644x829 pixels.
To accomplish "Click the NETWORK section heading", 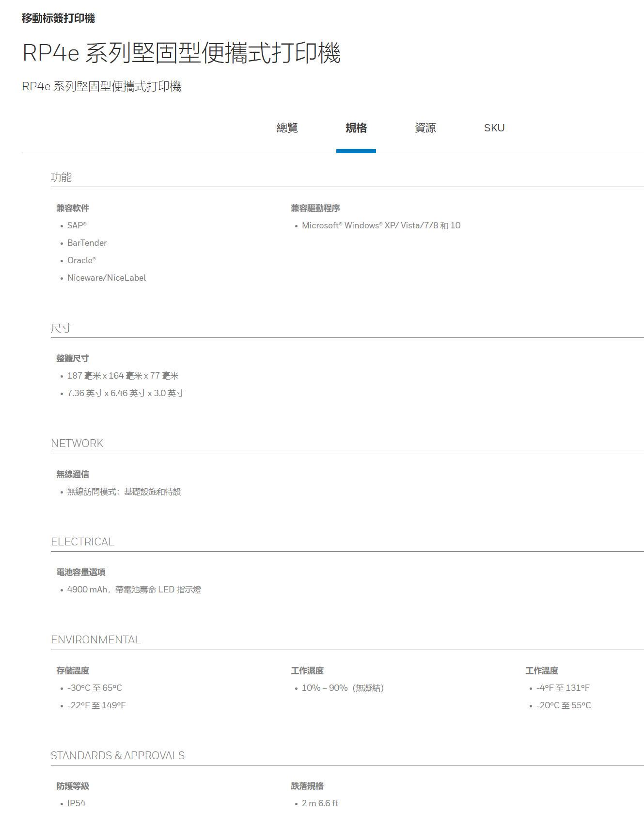I will pyautogui.click(x=77, y=444).
